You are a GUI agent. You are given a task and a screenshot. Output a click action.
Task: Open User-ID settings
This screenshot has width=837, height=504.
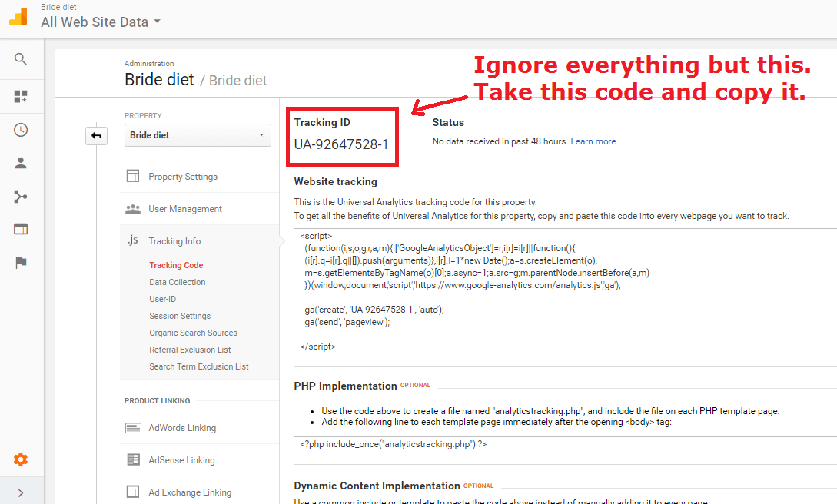coord(162,299)
